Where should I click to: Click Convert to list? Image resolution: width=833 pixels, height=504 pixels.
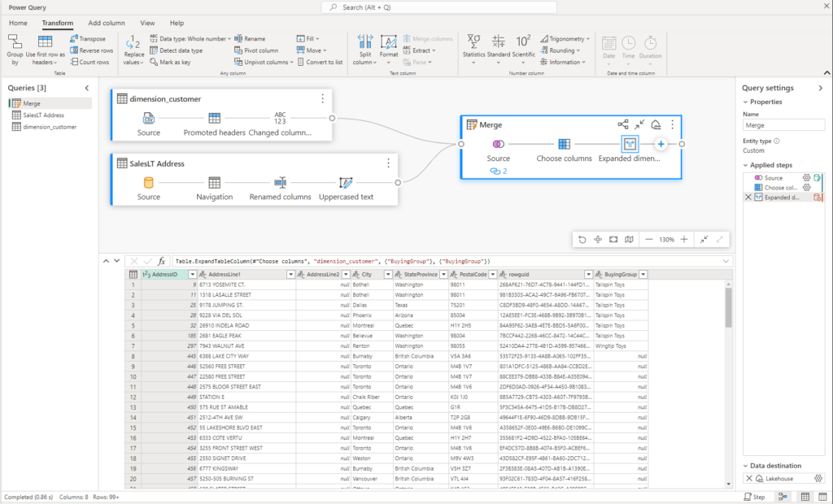click(320, 62)
